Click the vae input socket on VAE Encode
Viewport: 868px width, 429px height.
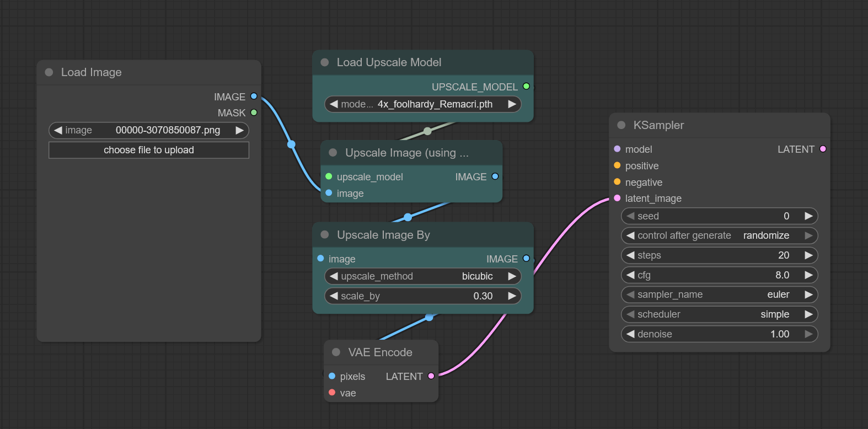[332, 393]
